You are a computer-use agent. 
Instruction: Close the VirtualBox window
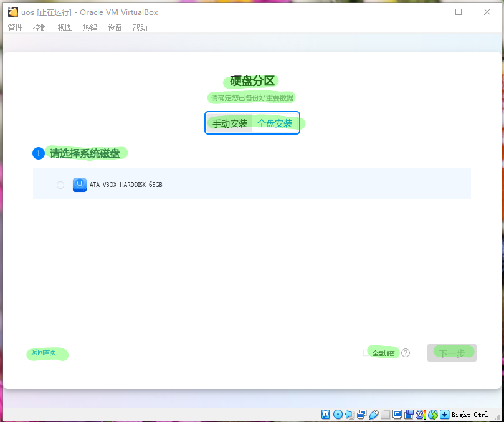[x=487, y=12]
